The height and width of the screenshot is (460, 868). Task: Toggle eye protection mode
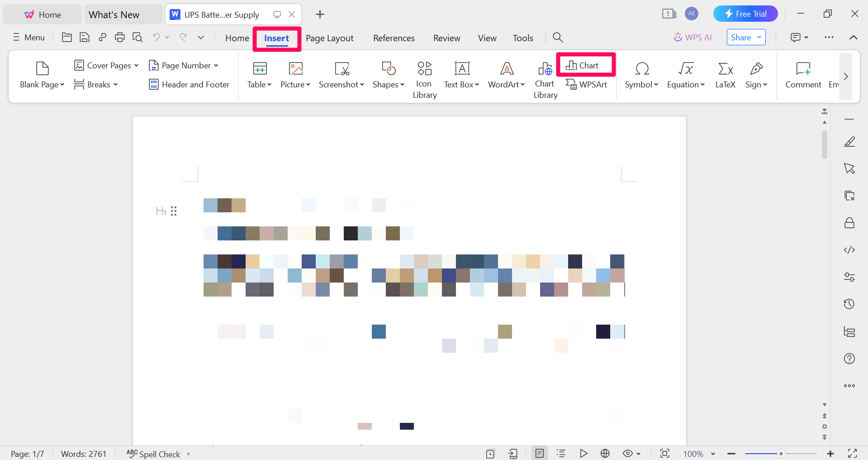coord(627,453)
